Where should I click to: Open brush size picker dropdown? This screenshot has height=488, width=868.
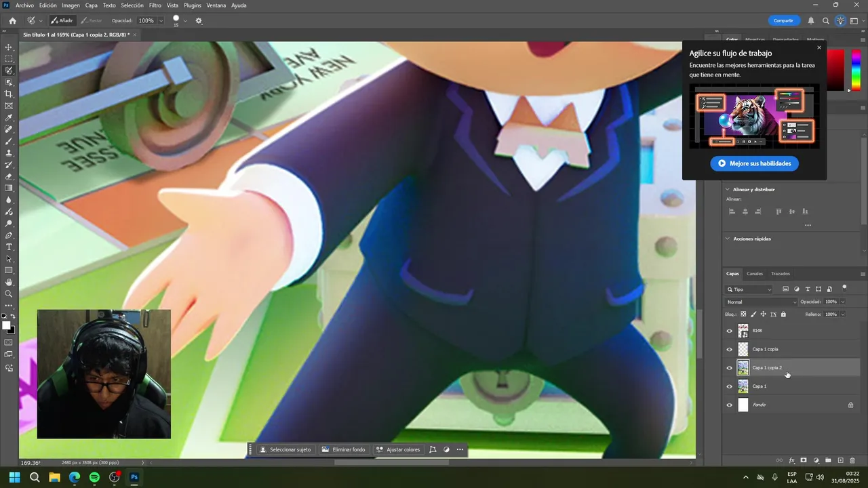tap(185, 21)
